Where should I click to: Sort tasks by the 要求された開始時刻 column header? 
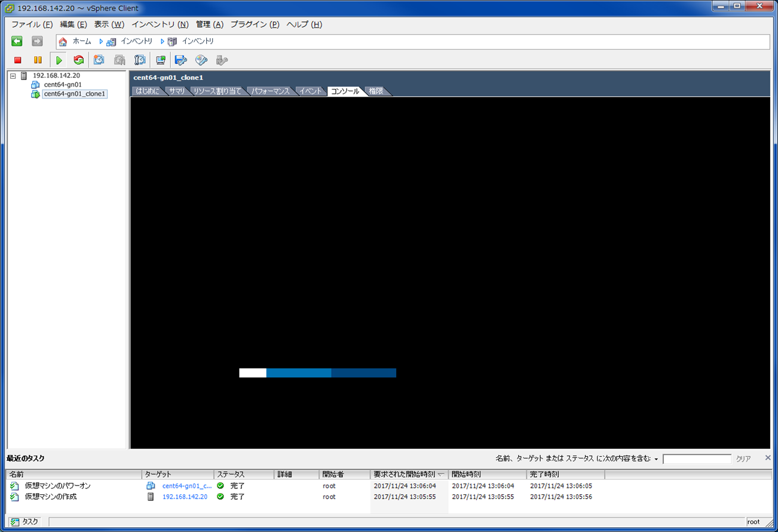pos(409,475)
